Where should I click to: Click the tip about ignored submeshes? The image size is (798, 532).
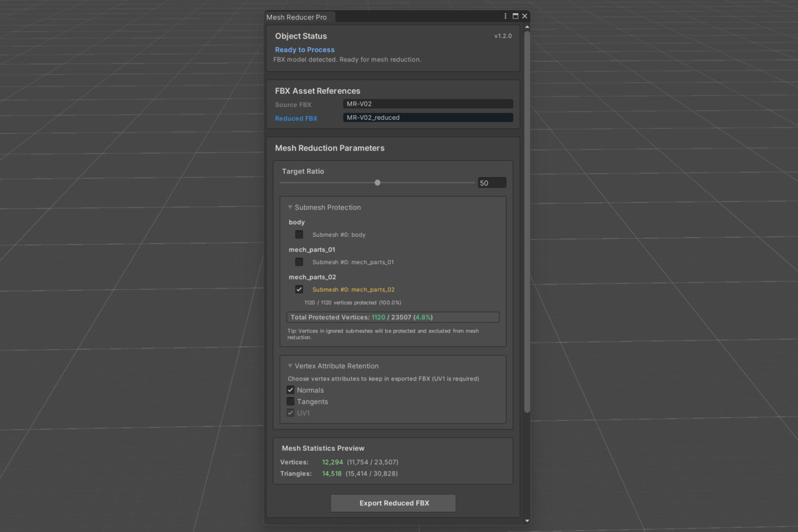[x=383, y=334]
